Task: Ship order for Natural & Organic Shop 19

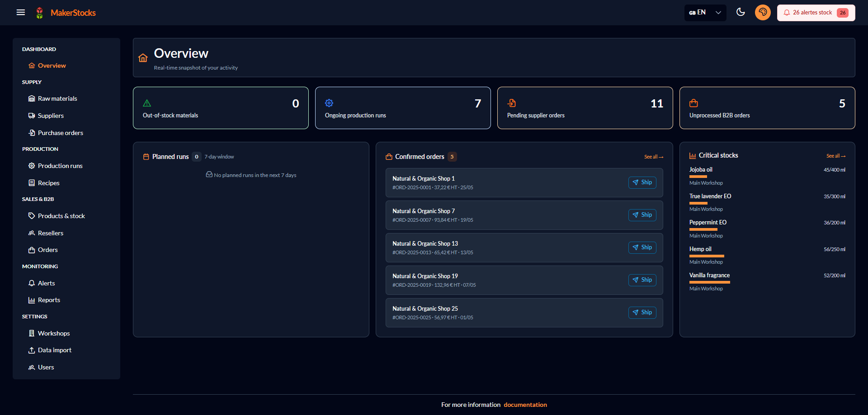Action: [642, 280]
